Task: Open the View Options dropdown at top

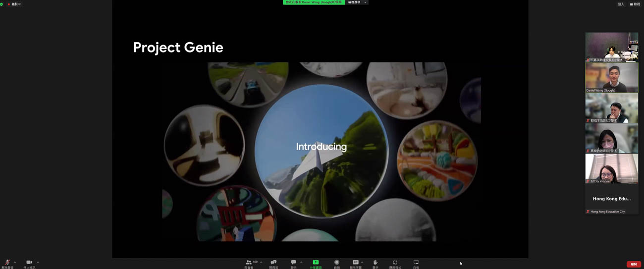Action: [x=357, y=2]
